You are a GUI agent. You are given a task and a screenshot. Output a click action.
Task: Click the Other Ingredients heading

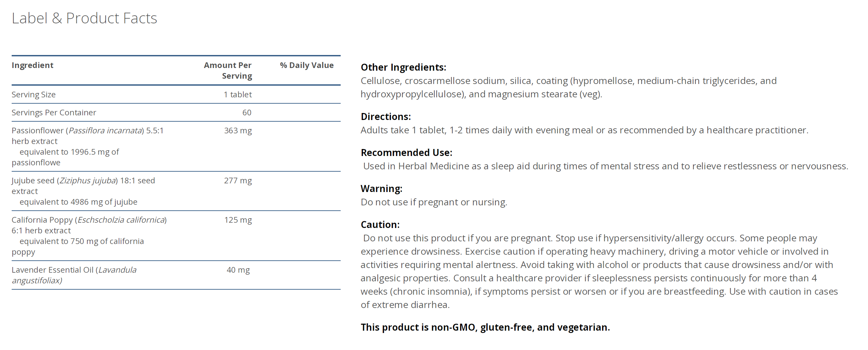[403, 67]
